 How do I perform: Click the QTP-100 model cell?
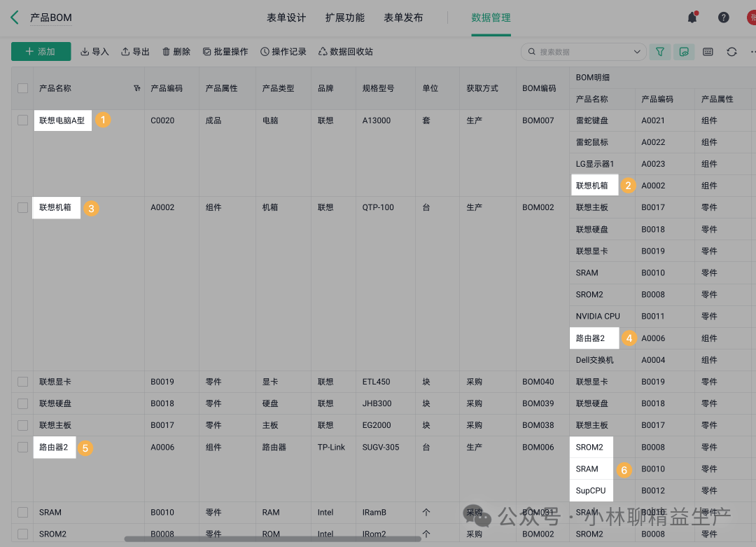tap(378, 207)
